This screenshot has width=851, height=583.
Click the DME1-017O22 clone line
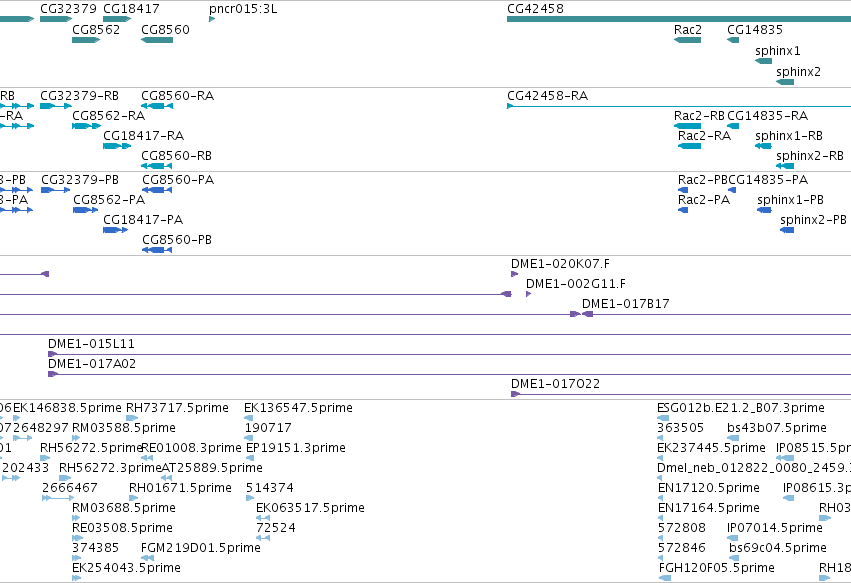pos(681,395)
